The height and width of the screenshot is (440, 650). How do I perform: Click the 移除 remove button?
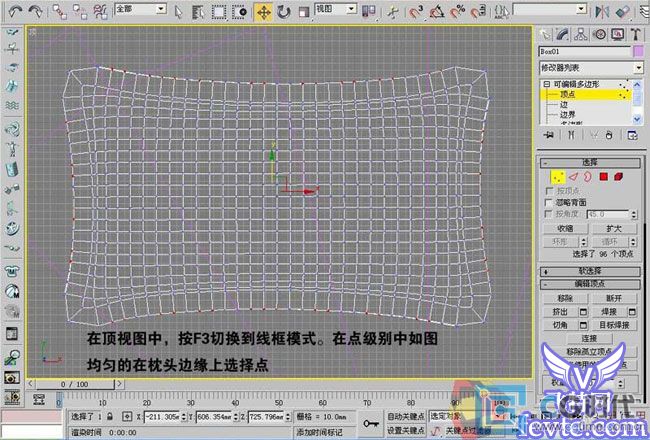pyautogui.click(x=565, y=298)
